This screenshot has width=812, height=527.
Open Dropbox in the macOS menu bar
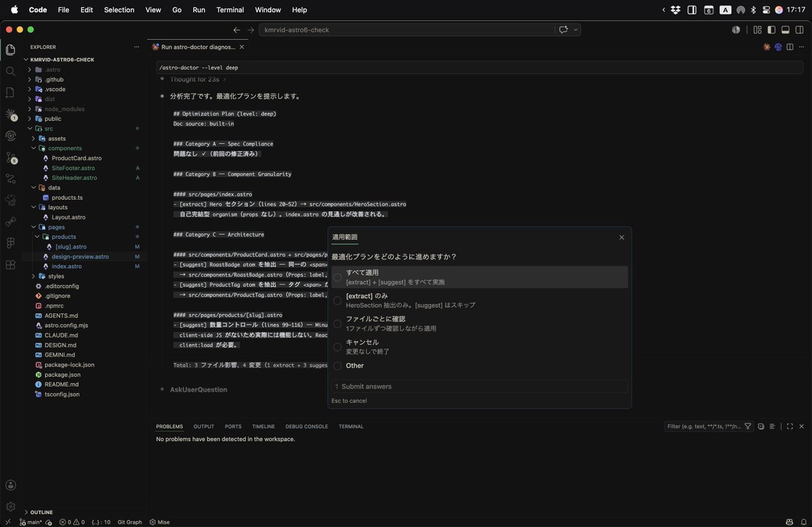click(675, 9)
